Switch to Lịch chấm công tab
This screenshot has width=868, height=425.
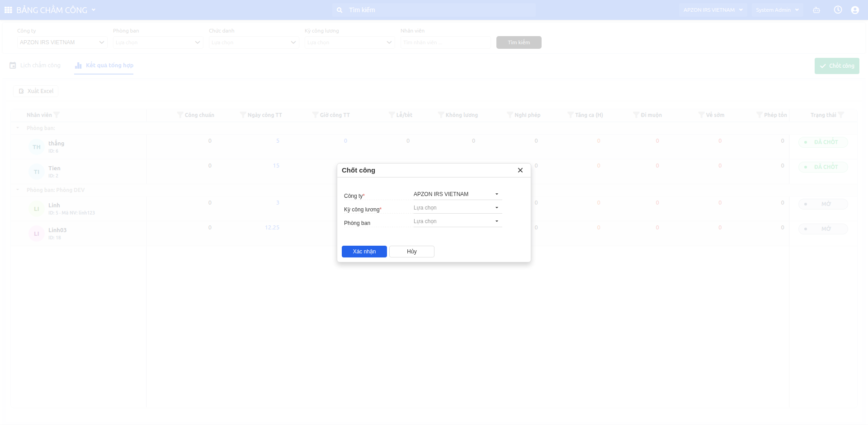tap(35, 65)
